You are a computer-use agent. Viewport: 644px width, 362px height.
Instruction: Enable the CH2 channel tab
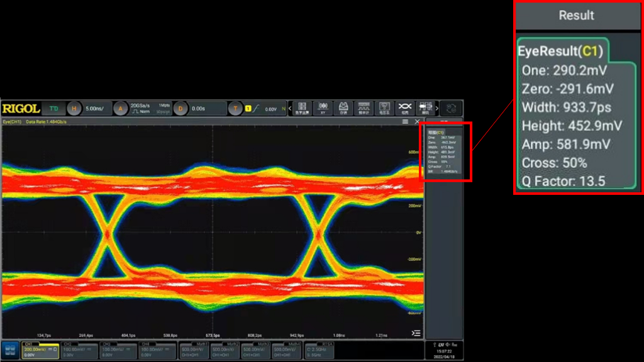pos(79,351)
